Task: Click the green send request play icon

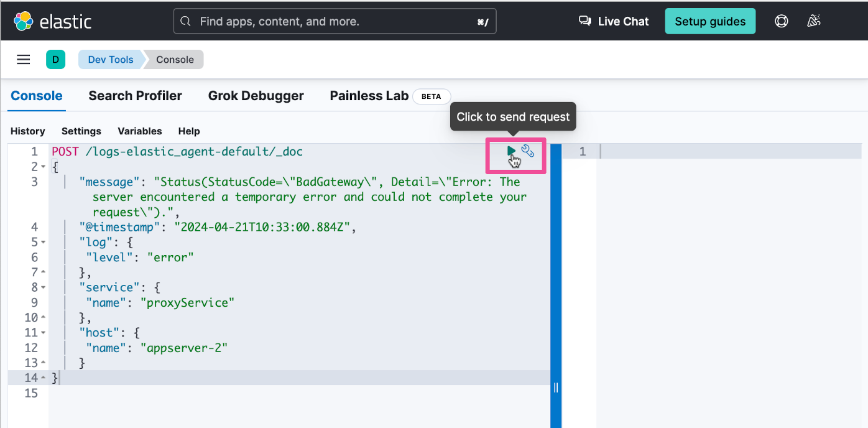Action: (x=510, y=151)
